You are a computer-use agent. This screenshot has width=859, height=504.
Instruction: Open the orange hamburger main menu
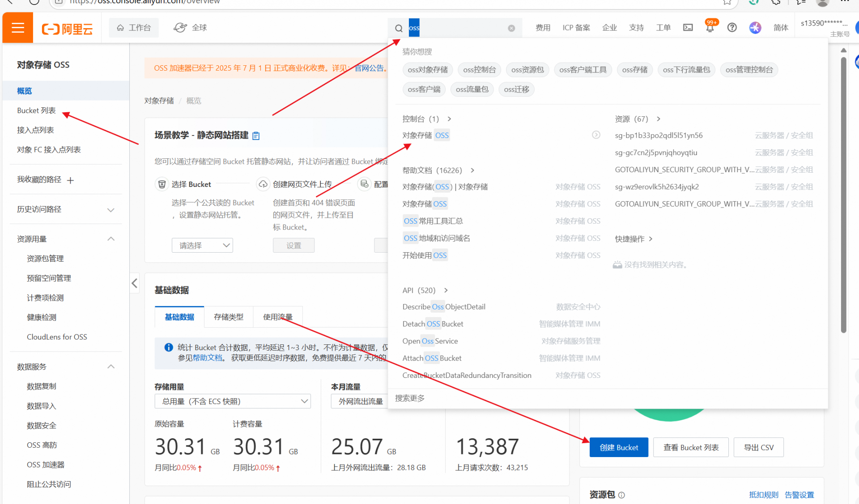coord(18,28)
